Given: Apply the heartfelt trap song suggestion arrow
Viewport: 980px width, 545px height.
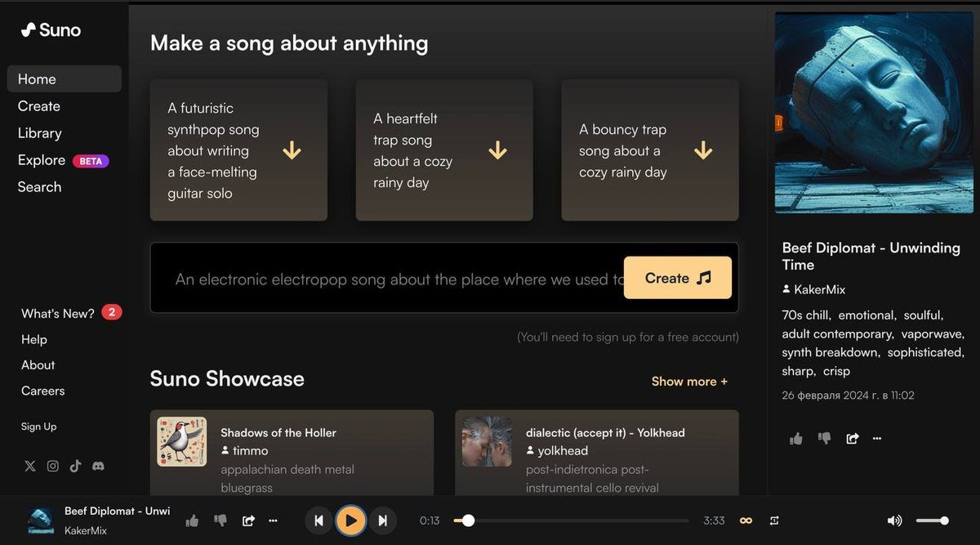Looking at the screenshot, I should (497, 150).
